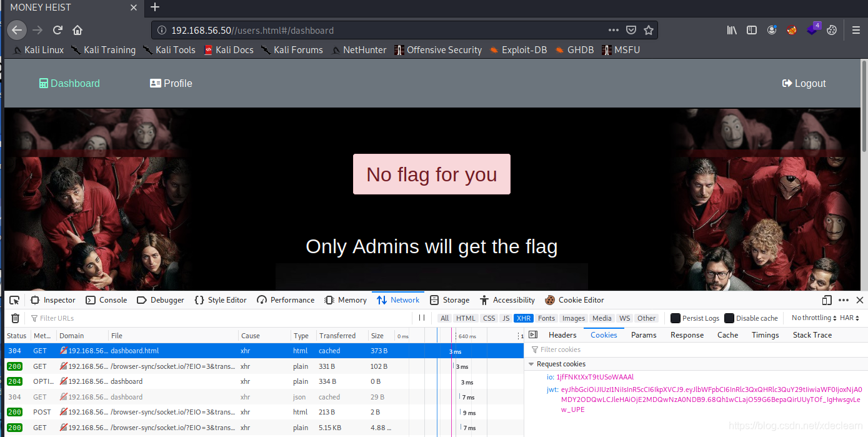This screenshot has width=868, height=437.
Task: Open the Cookie Editor extension icon in toolbar
Action: 831,30
